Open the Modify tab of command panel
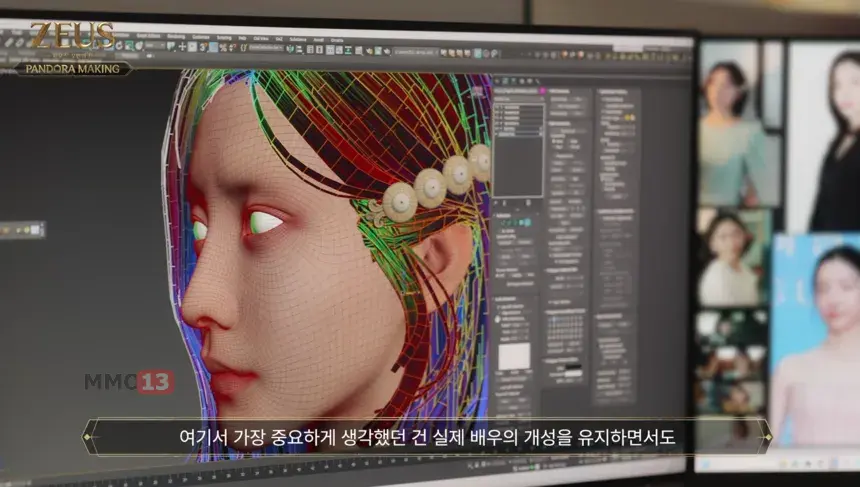This screenshot has width=860, height=487. pos(505,81)
